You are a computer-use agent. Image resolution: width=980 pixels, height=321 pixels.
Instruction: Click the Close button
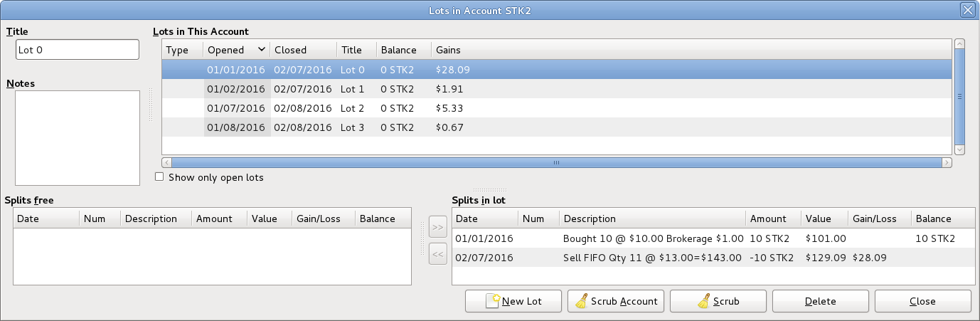tap(922, 301)
